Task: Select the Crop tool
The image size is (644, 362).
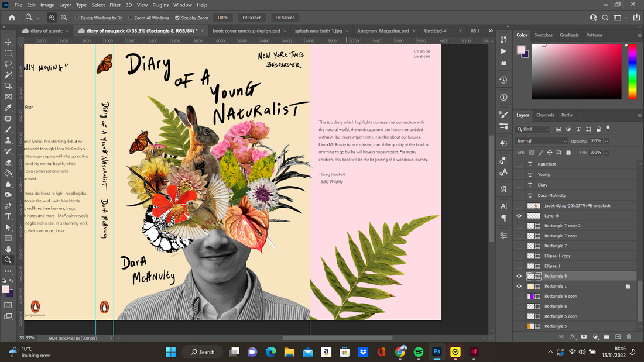Action: tap(8, 86)
